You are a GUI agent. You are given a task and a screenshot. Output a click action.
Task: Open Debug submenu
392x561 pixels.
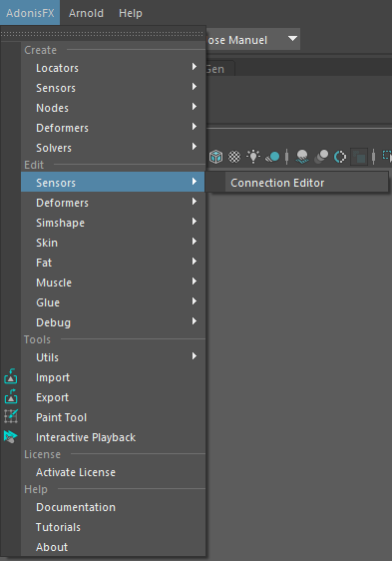click(x=113, y=323)
